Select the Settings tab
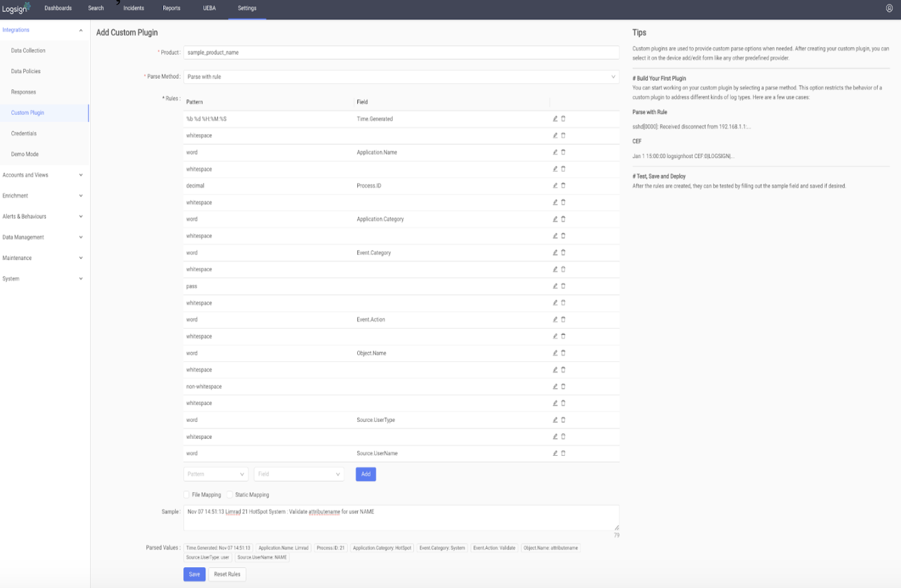Screen dimensions: 901x588 click(x=247, y=8)
